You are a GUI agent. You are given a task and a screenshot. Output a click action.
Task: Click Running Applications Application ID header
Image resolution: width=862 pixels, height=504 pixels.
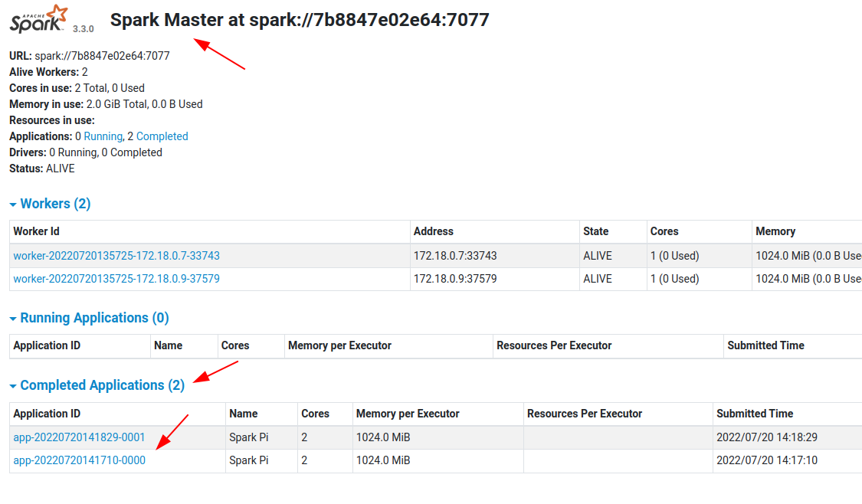pyautogui.click(x=47, y=345)
